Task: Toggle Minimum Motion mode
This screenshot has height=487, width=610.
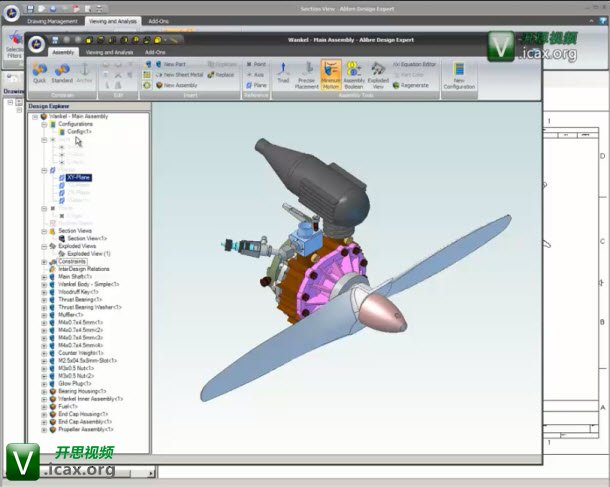Action: [x=331, y=75]
